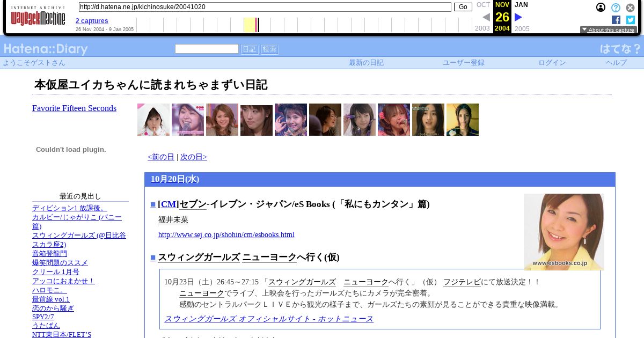Open seventh thumbnail with purple tint

(360, 120)
